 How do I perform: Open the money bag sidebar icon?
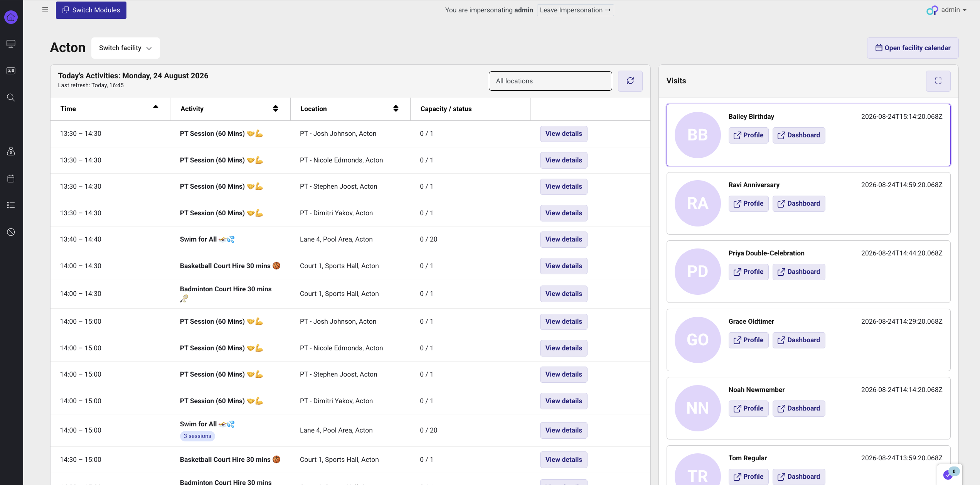pyautogui.click(x=11, y=151)
